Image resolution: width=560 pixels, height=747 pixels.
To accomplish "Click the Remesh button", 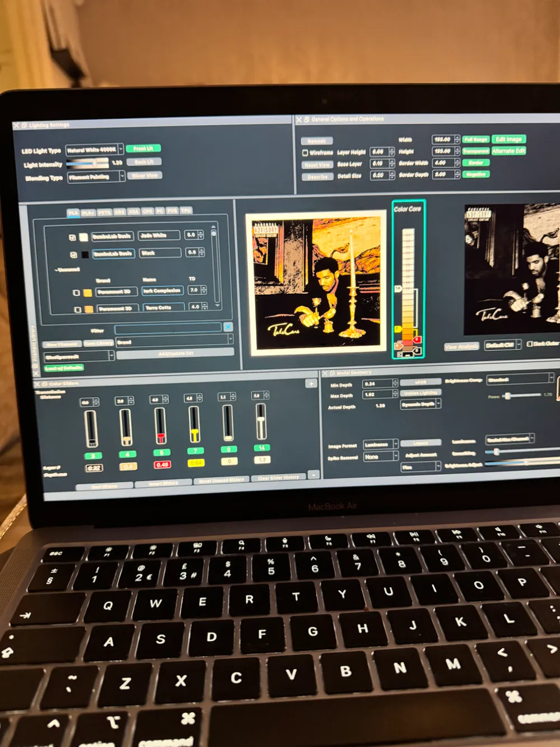I will tap(316, 141).
